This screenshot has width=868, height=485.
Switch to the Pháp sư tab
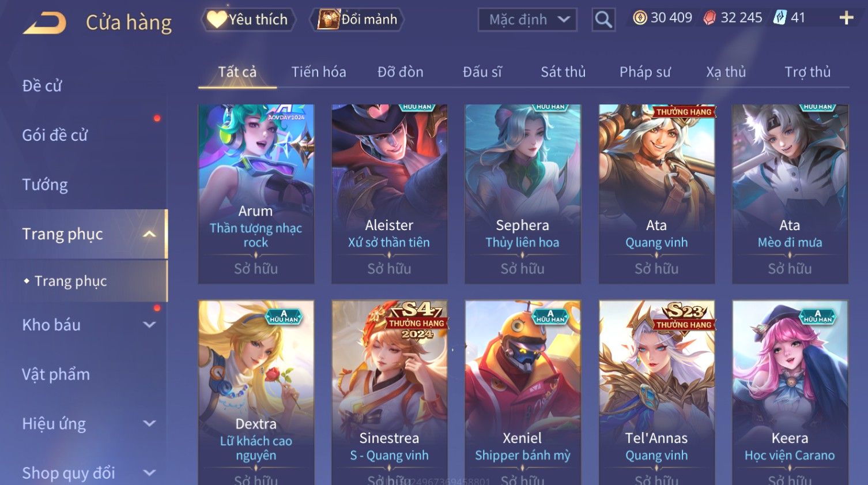click(645, 72)
